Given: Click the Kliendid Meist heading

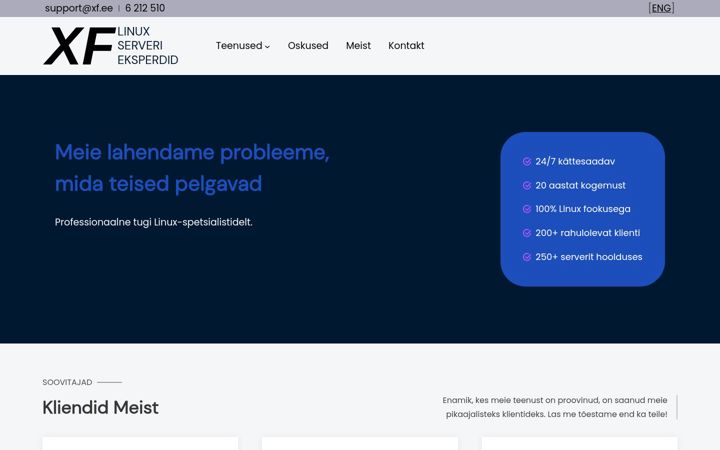Looking at the screenshot, I should pos(101,408).
